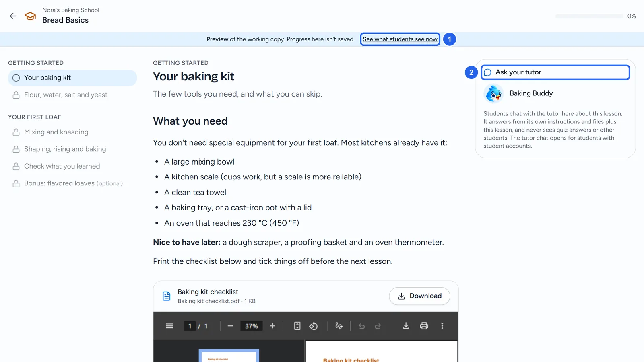Screen dimensions: 644x362
Task: Click the undo arrow in PDF toolbar
Action: [x=362, y=326]
